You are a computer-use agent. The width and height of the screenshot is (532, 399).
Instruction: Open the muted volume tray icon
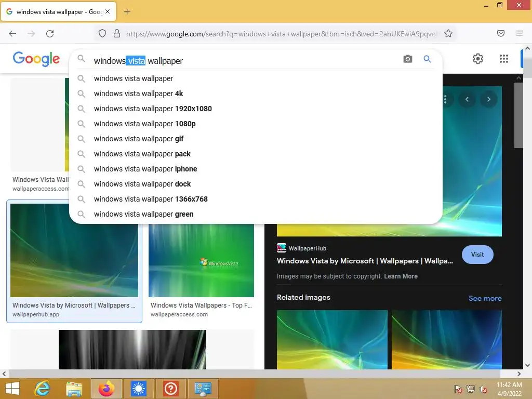(x=483, y=389)
